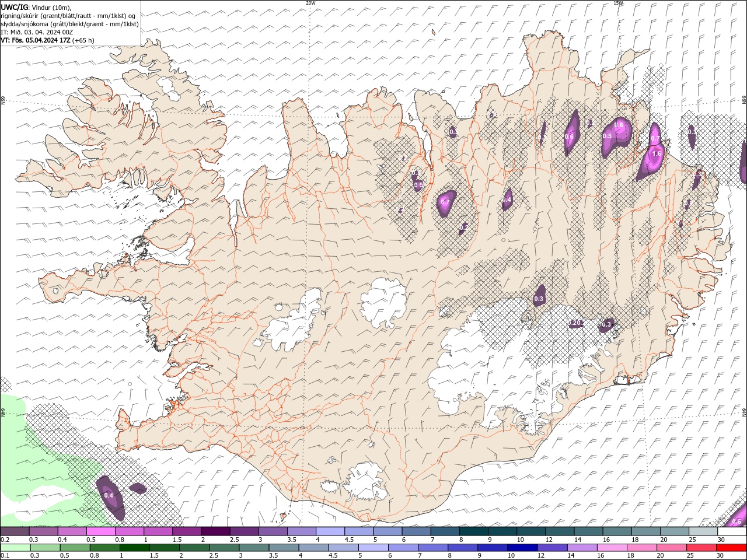Screen dimensions: 747x560
Task: Click the 0.4 legend scale label
Action: tap(62, 540)
